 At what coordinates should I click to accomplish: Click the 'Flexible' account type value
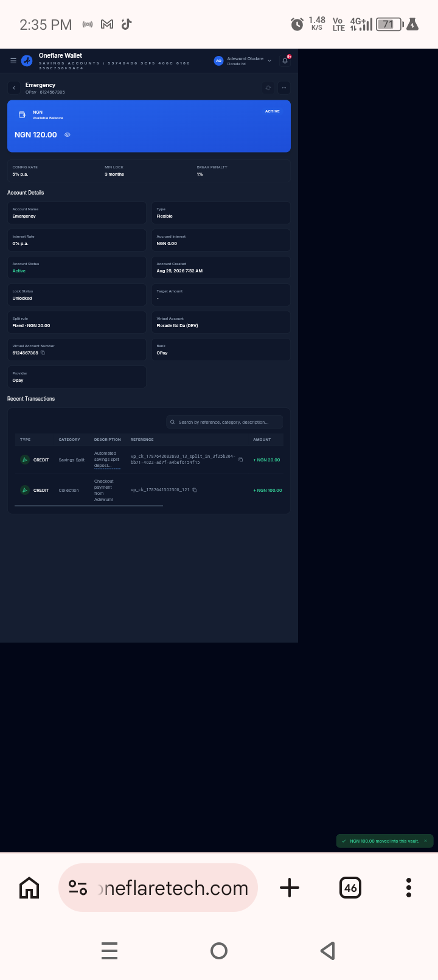tap(164, 216)
